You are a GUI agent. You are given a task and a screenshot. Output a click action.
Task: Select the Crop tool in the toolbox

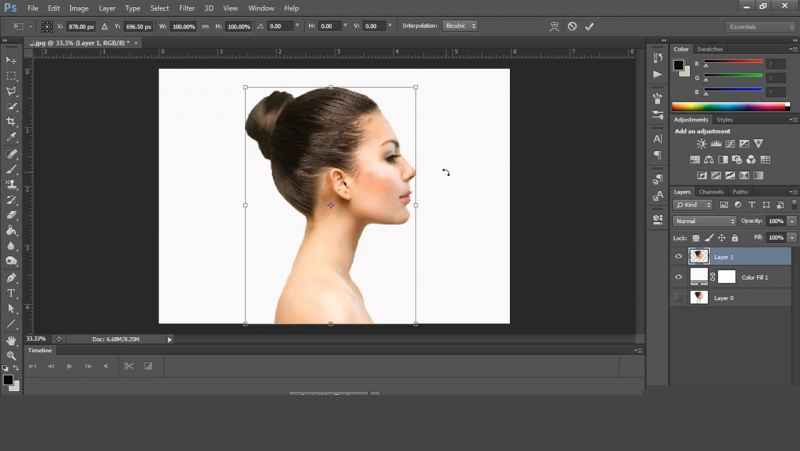pos(11,122)
